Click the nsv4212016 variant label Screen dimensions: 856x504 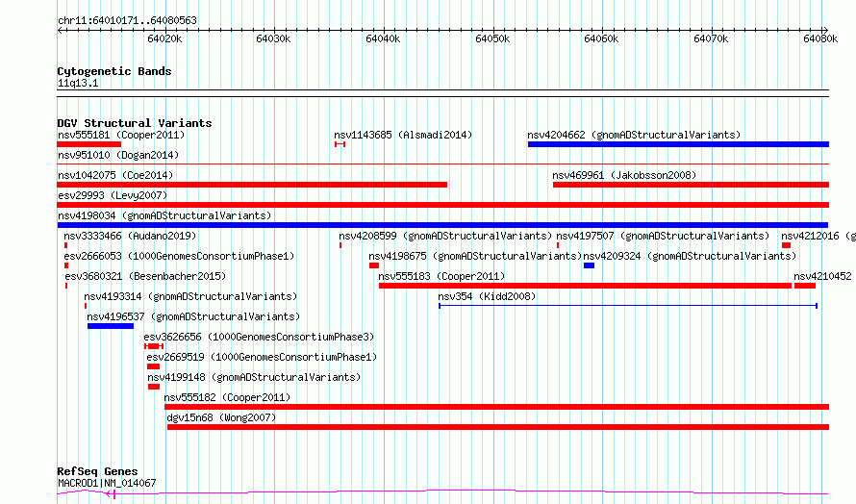pyautogui.click(x=818, y=236)
